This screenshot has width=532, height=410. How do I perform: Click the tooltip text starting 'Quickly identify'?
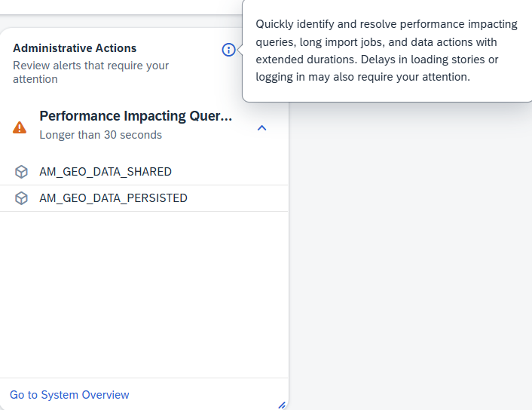point(387,24)
